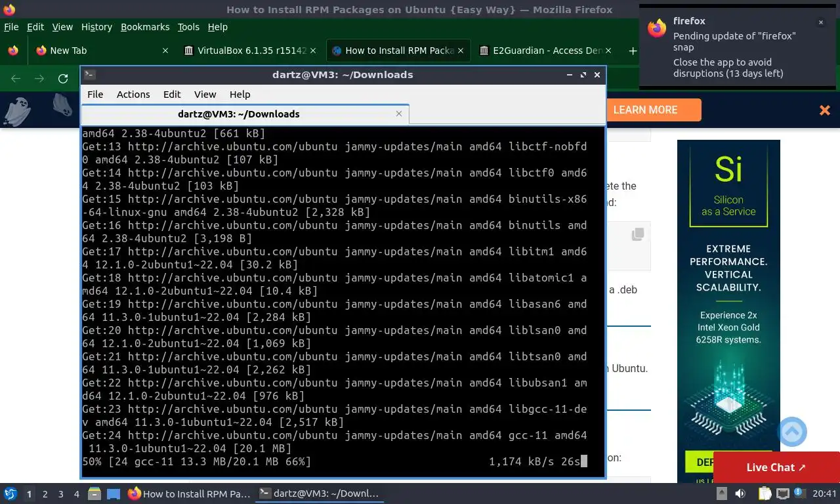
Task: Close the How to Install RPM tab
Action: coord(461,51)
